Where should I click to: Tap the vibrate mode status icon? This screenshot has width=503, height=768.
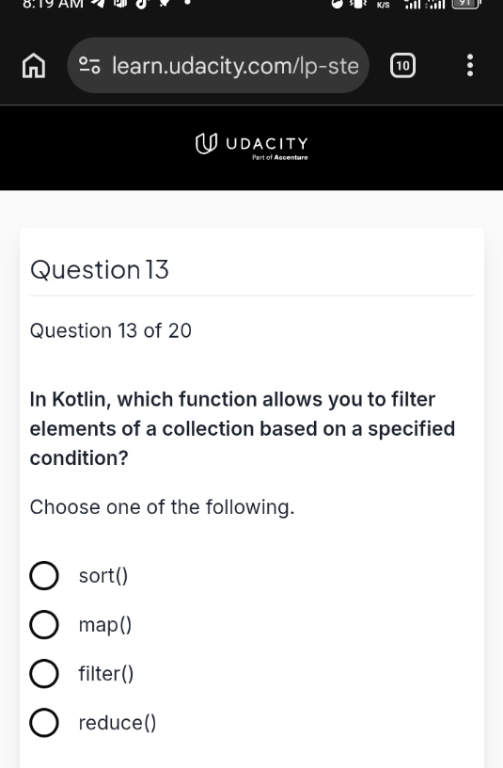(360, 4)
